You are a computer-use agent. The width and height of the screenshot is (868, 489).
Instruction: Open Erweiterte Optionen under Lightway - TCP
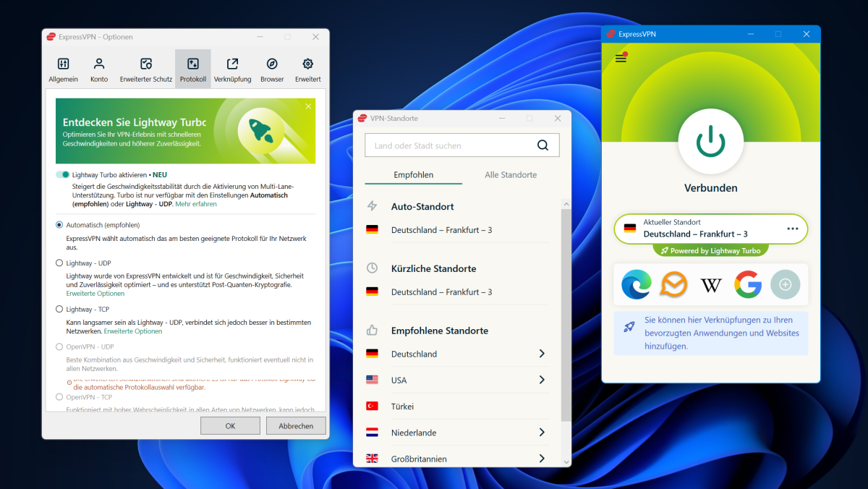pos(133,331)
